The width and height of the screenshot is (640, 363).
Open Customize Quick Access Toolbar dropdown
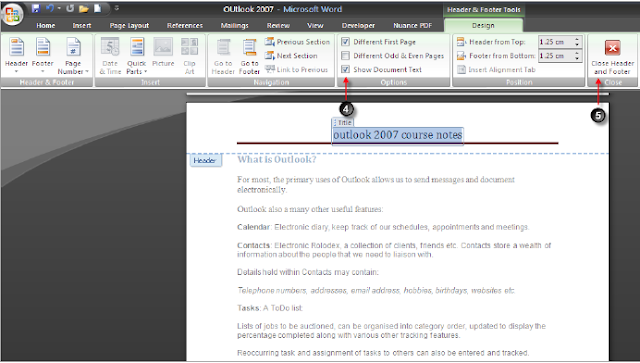point(117,8)
